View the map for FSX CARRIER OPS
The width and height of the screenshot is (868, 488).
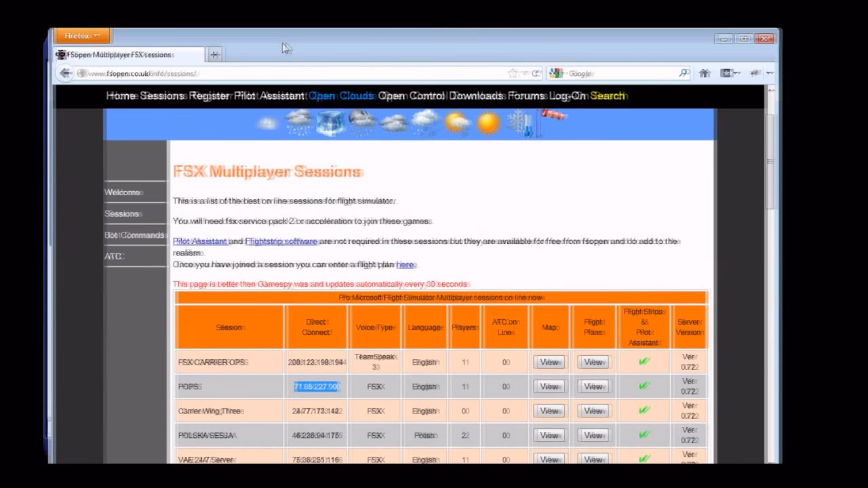tap(549, 362)
